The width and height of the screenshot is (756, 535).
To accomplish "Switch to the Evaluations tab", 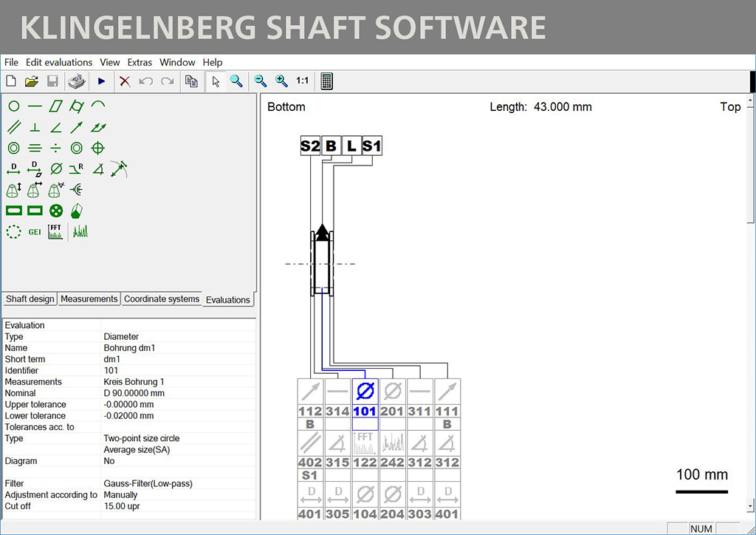I will 228,299.
